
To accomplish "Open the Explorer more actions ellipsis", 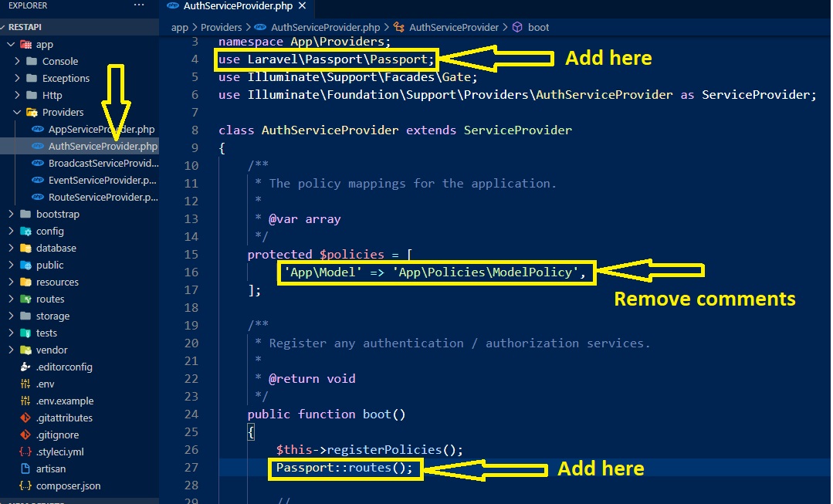I will coord(139,5).
